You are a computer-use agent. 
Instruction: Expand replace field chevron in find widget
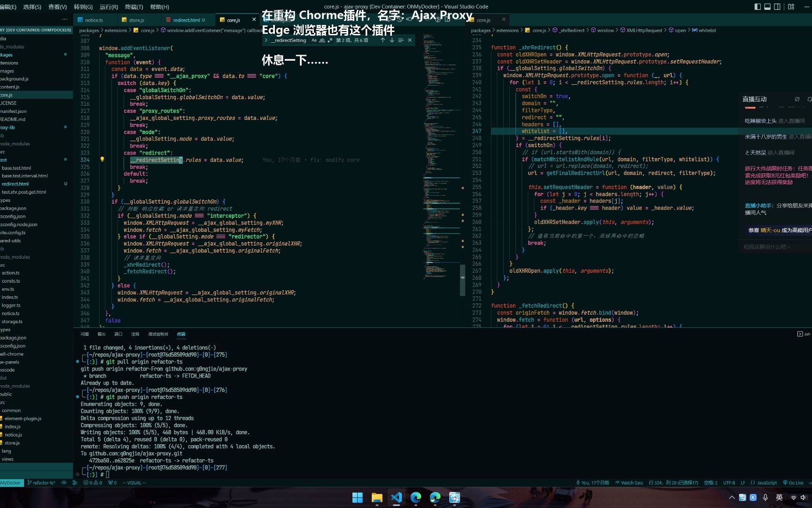pyautogui.click(x=266, y=40)
